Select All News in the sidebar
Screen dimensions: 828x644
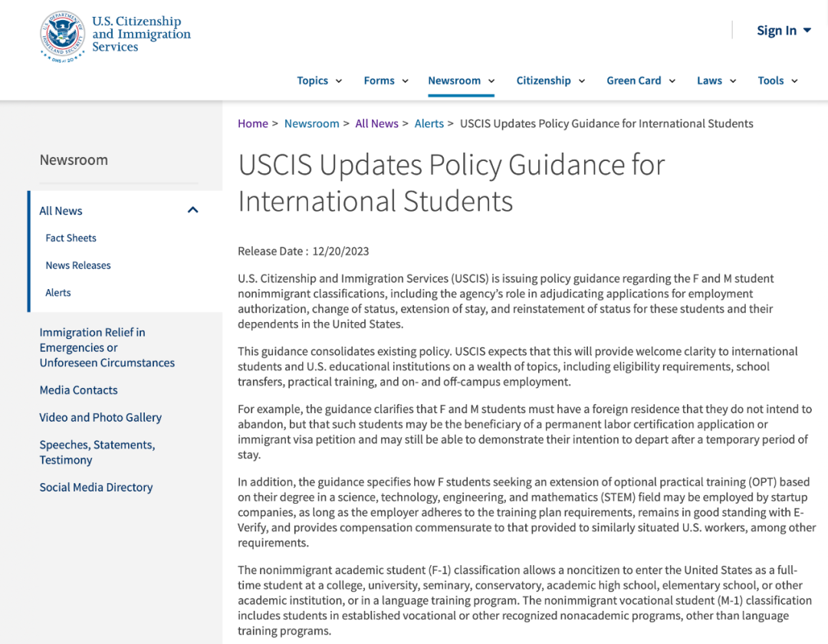tap(61, 211)
